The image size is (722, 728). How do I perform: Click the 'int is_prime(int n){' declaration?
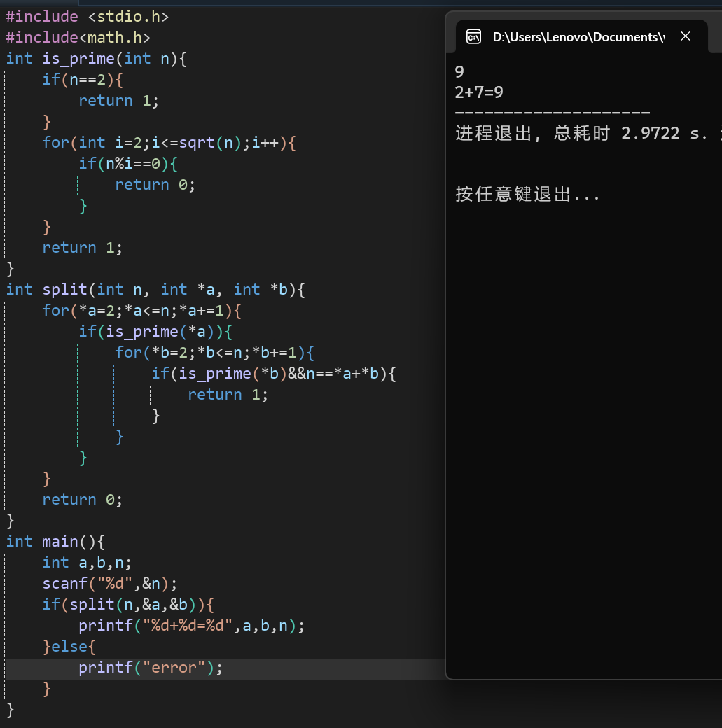click(x=96, y=59)
